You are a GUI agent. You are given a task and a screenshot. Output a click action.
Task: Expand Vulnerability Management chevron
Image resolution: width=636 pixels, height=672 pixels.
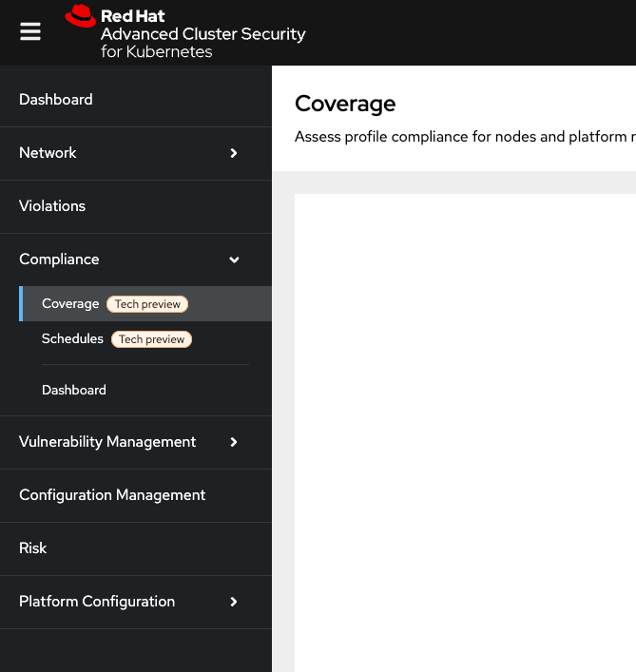[x=234, y=442]
